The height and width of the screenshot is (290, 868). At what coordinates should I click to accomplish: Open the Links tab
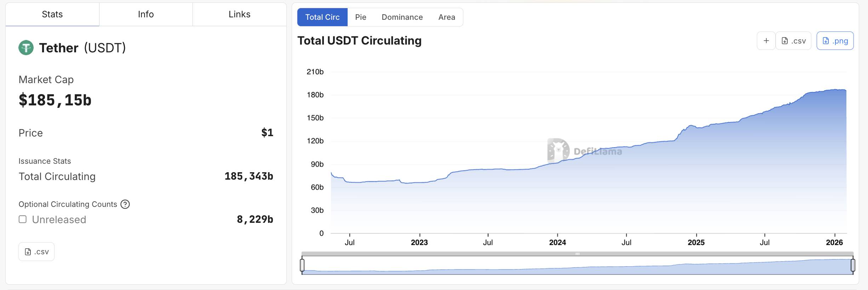tap(239, 14)
